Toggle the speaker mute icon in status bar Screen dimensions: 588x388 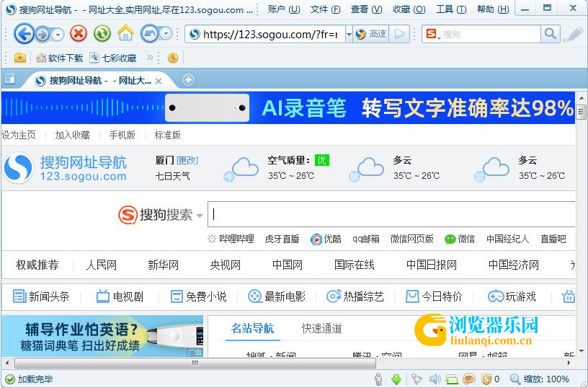click(x=435, y=379)
